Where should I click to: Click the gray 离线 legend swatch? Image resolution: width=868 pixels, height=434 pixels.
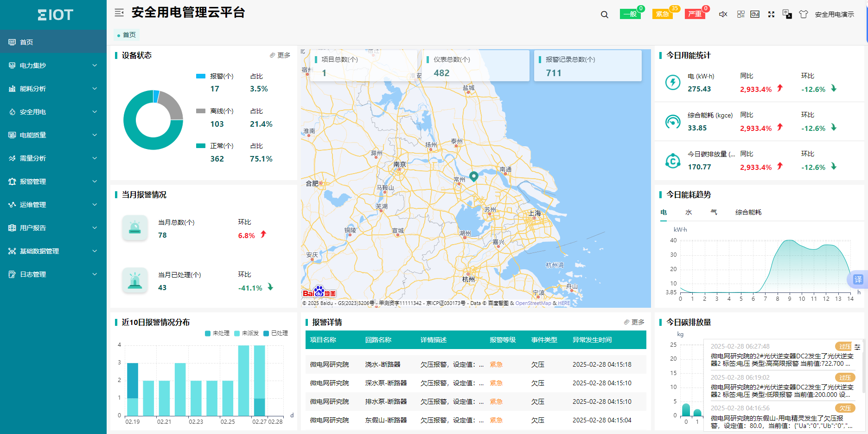tap(201, 111)
